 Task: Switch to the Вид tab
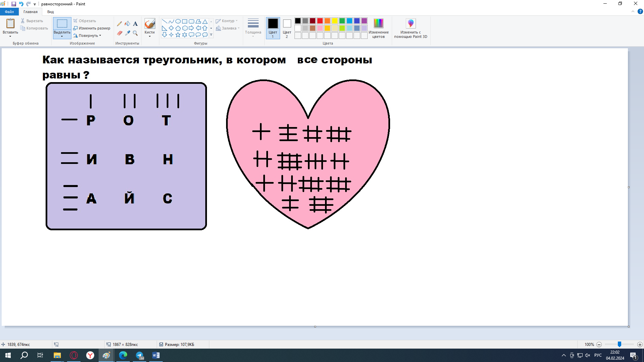pos(50,12)
